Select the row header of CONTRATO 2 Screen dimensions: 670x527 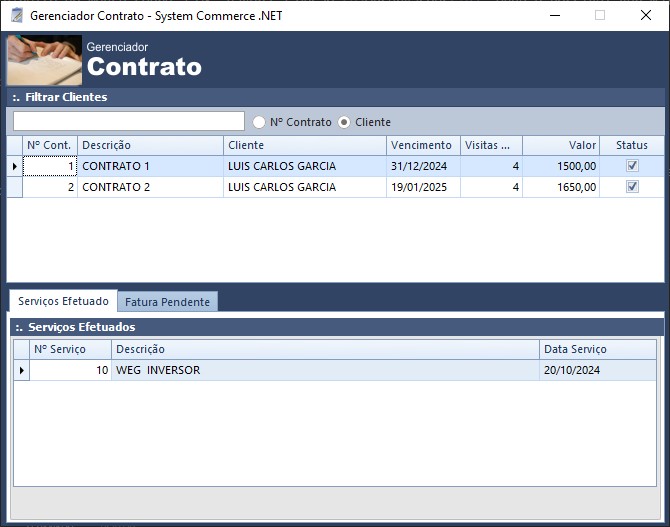pos(15,187)
